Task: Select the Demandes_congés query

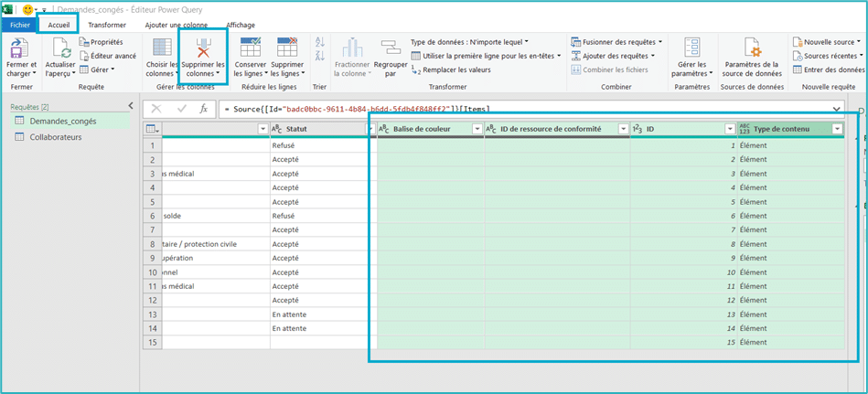Action: (70, 122)
